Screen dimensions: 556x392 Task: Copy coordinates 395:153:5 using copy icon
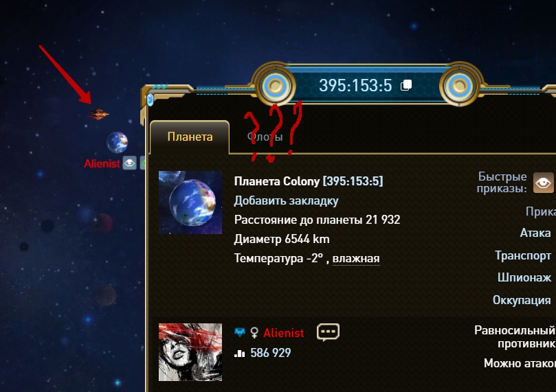406,85
